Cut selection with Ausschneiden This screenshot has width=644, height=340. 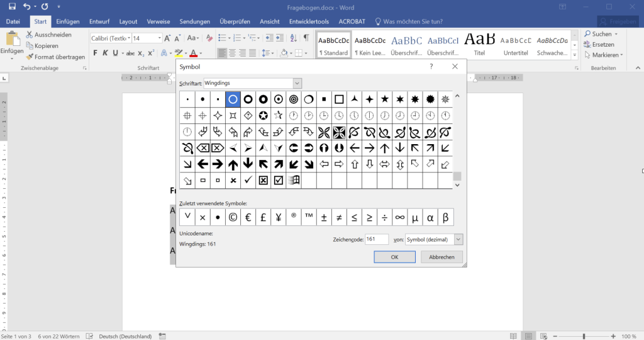pyautogui.click(x=48, y=35)
